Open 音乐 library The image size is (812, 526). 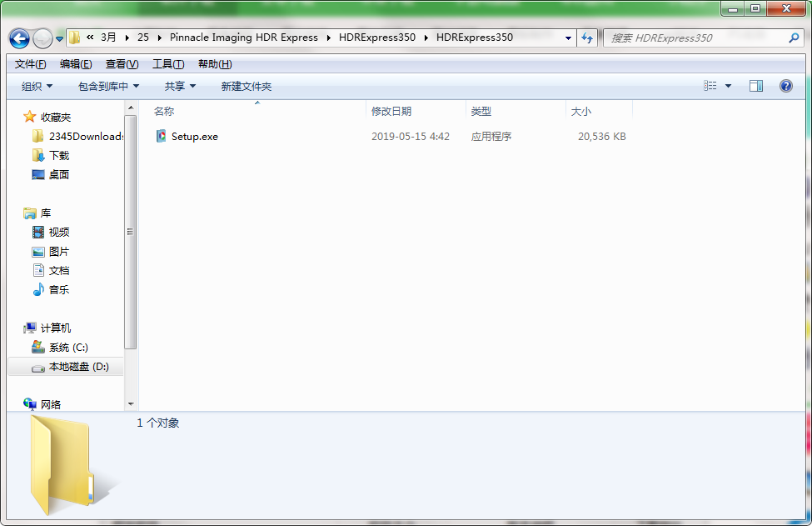pyautogui.click(x=59, y=290)
